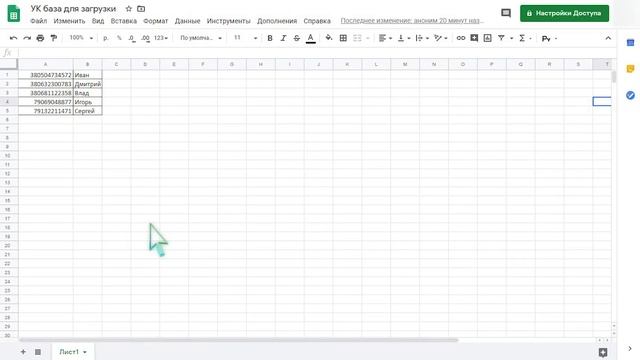Viewport: 640px width, 360px height.
Task: Select the Paint format tool
Action: pos(53,38)
